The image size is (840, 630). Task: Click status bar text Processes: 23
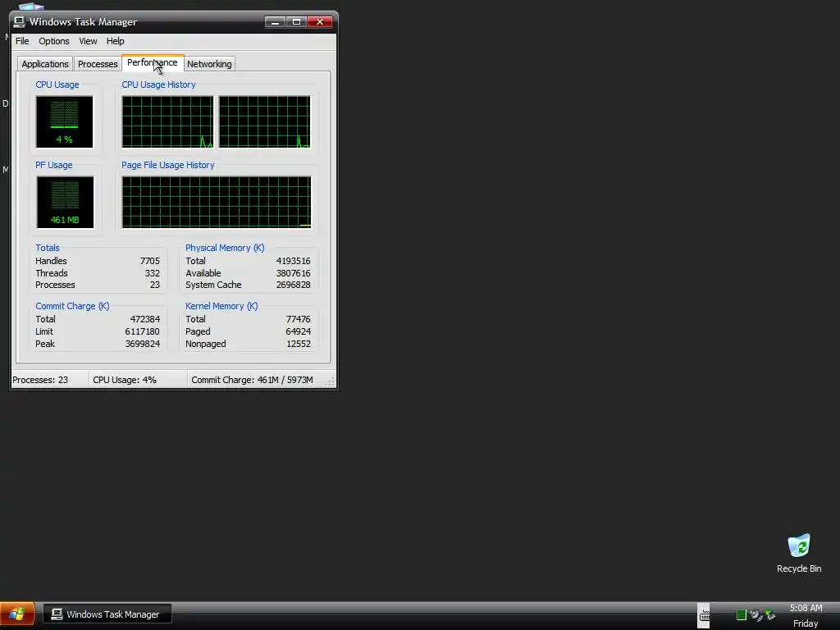pyautogui.click(x=40, y=380)
